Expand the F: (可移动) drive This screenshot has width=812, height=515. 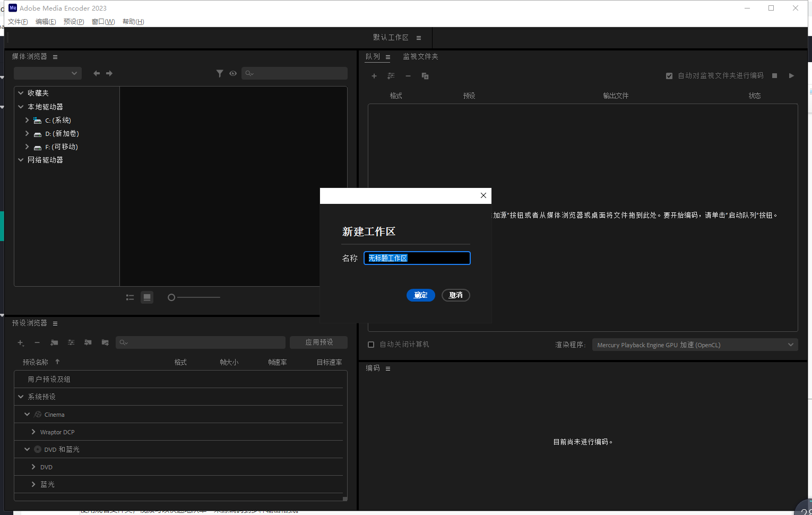tap(27, 147)
